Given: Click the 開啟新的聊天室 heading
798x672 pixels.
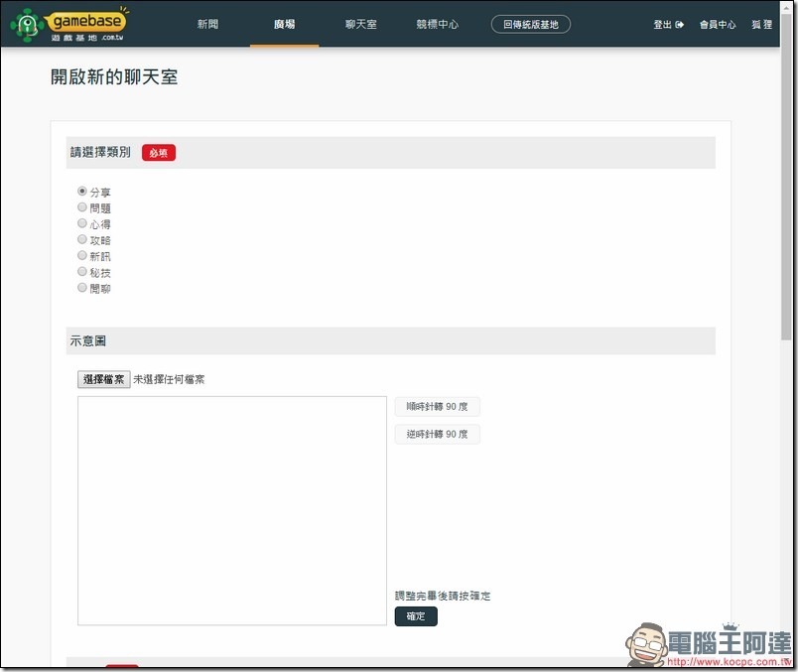Looking at the screenshot, I should pos(114,77).
